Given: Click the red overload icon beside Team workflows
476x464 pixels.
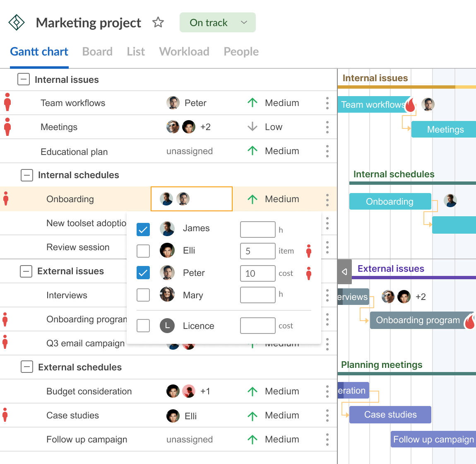Looking at the screenshot, I should tap(7, 103).
